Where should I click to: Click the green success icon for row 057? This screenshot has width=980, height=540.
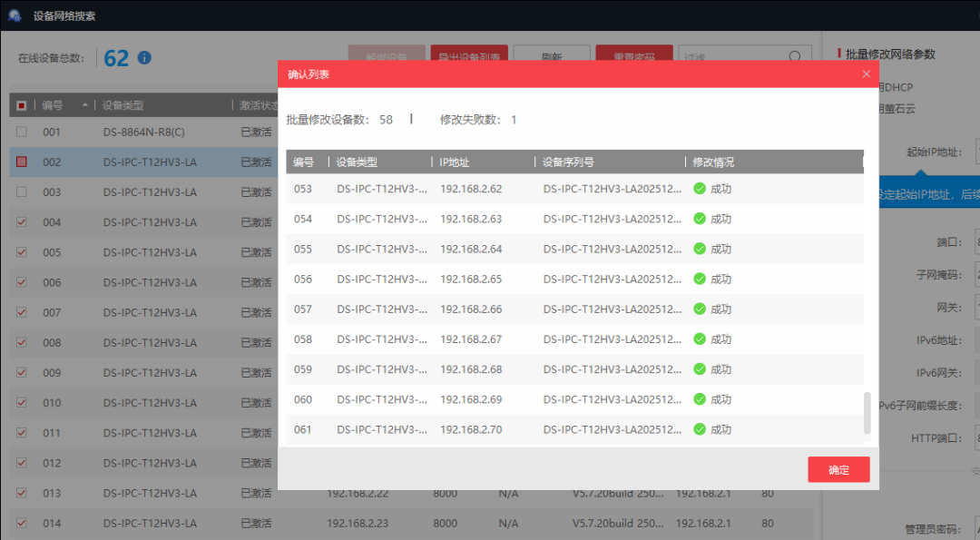pyautogui.click(x=700, y=309)
